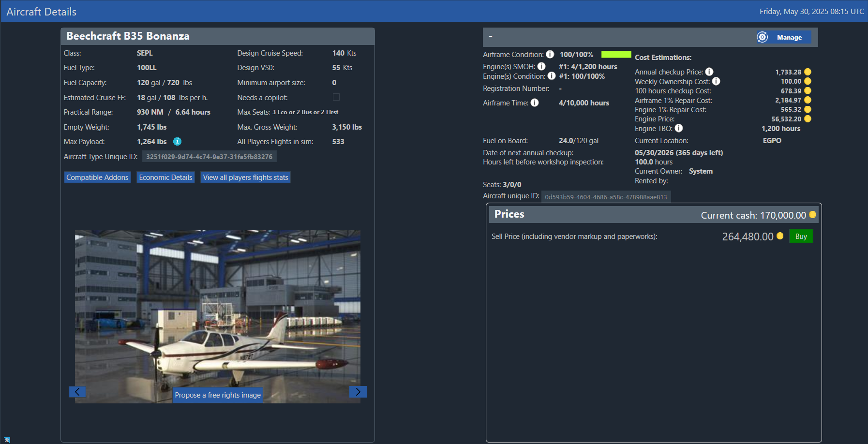Select Aircraft Type Unique ID field
This screenshot has height=444, width=868.
click(209, 157)
